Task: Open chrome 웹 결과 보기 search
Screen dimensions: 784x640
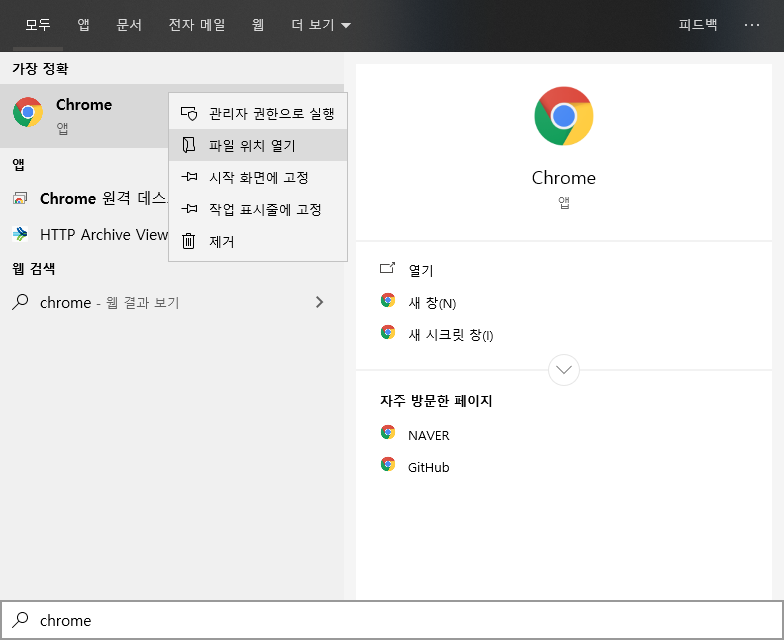Action: click(172, 302)
